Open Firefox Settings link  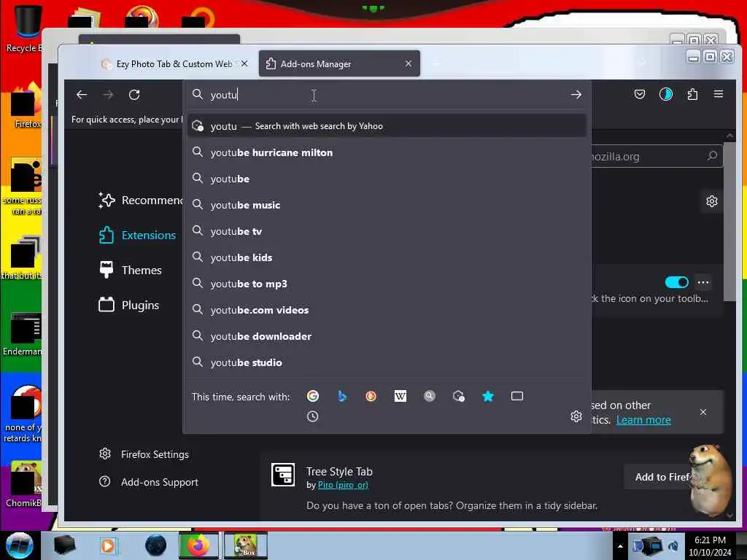[144, 454]
